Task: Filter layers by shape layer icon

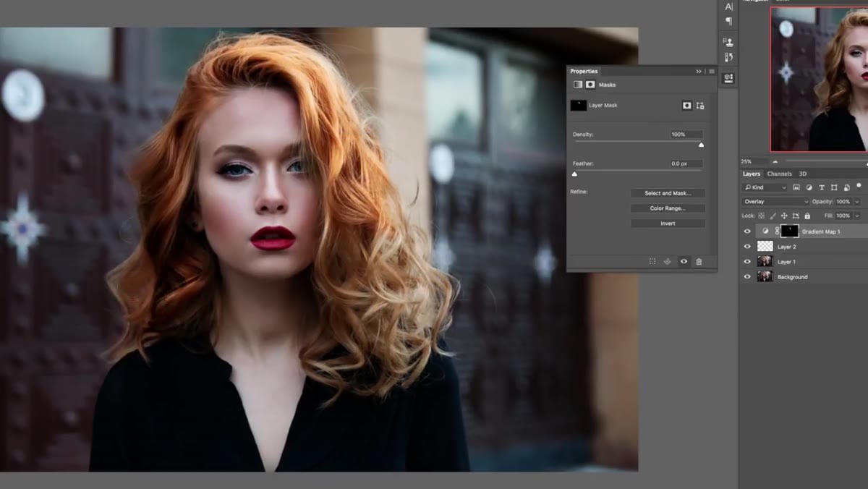Action: [x=834, y=187]
